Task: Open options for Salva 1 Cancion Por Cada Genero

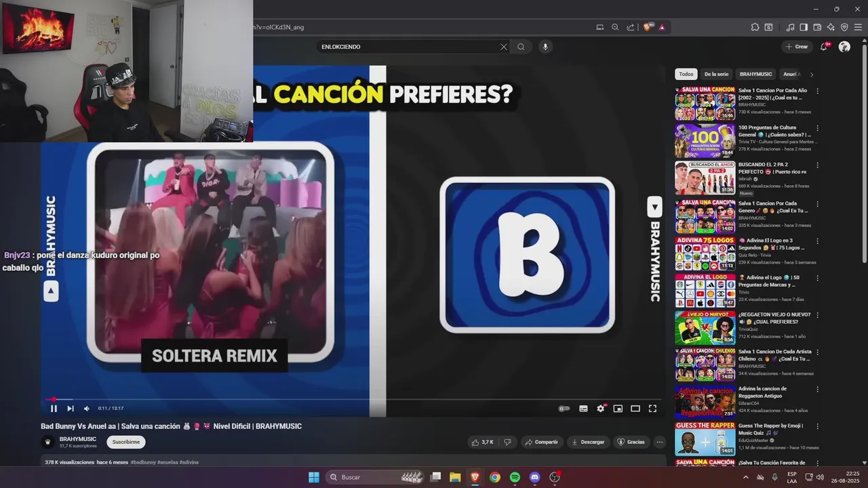Action: point(817,203)
